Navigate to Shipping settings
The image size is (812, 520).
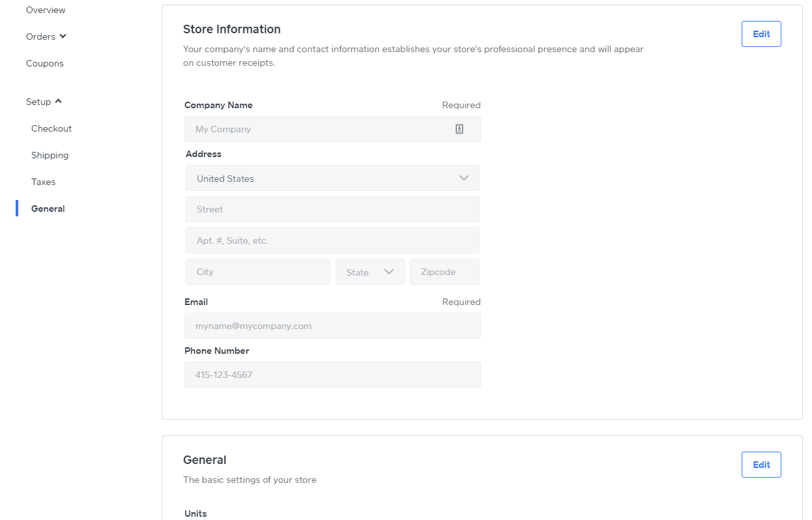[50, 155]
